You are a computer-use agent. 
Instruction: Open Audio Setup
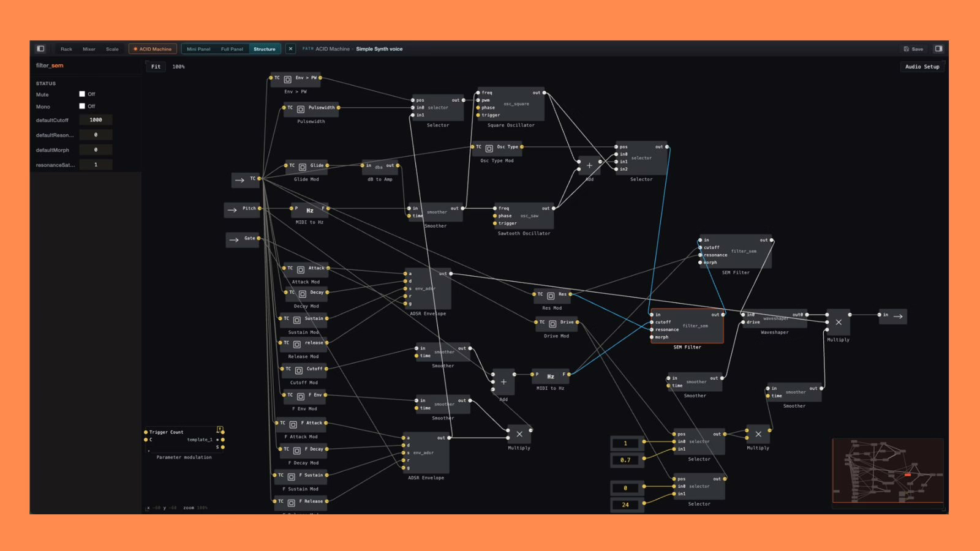922,67
